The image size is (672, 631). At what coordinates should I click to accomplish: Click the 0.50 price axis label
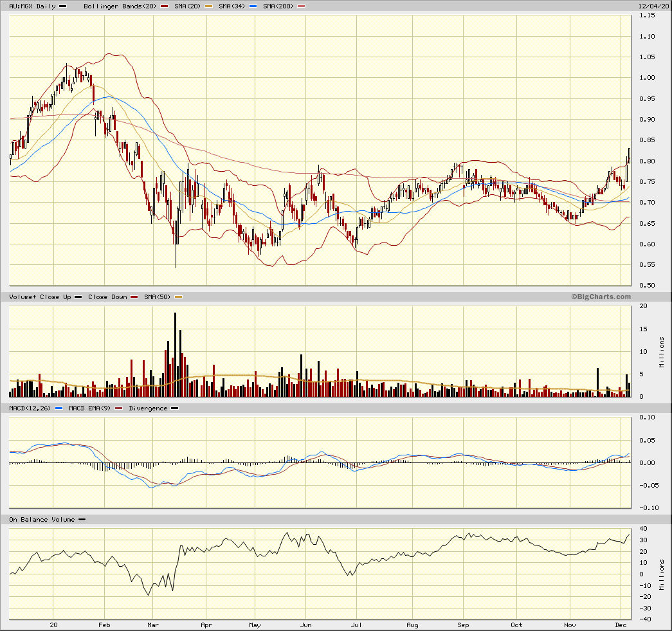647,286
